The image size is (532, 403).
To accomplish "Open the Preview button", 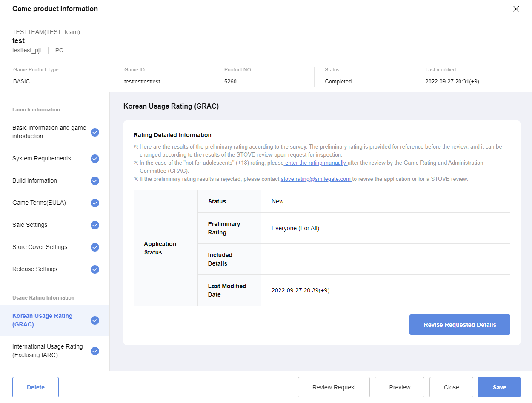I will [400, 387].
